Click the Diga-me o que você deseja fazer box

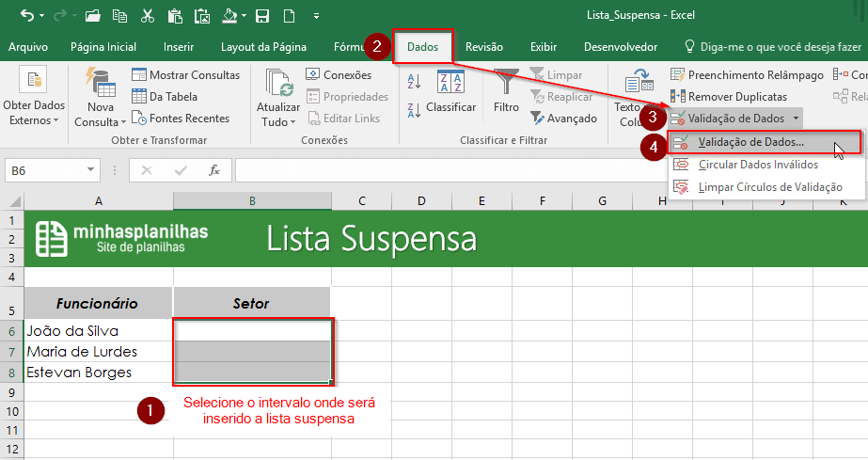[x=773, y=47]
